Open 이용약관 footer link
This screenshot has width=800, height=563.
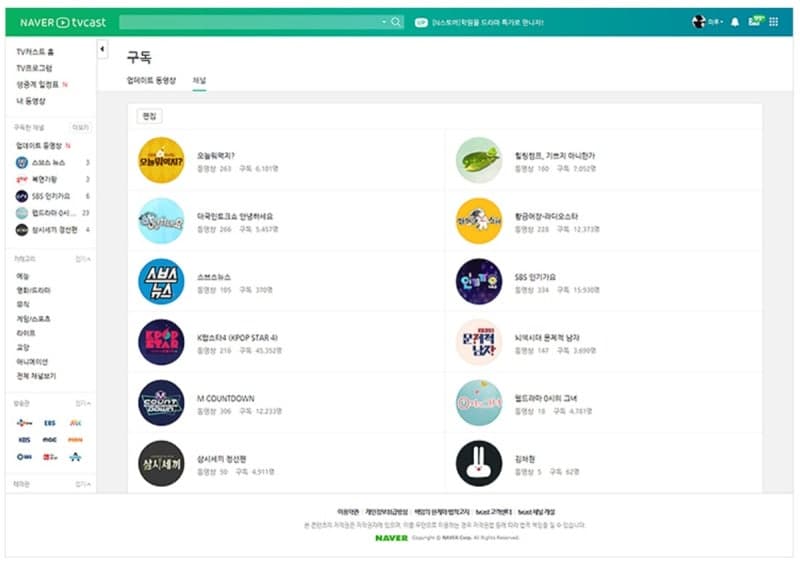(x=348, y=512)
